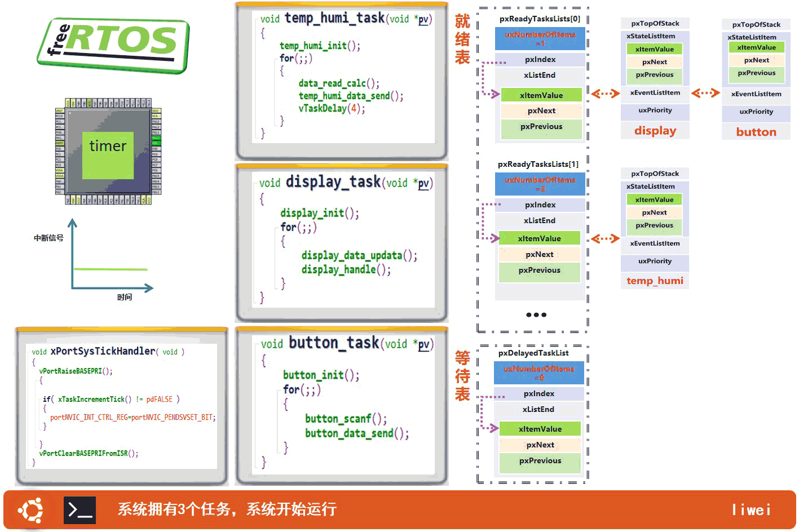
Task: Click the temp_humi_task function title
Action: (x=335, y=19)
